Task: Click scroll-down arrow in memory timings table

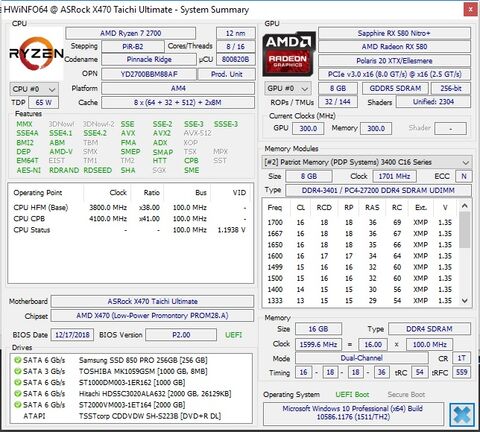Action: pos(465,301)
